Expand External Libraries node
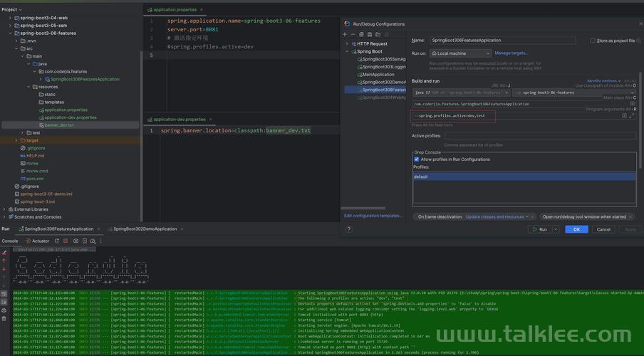The image size is (644, 356). pyautogui.click(x=4, y=209)
